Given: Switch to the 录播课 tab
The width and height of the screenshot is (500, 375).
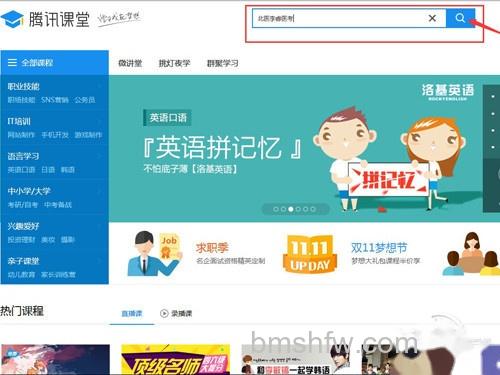Looking at the screenshot, I should (182, 313).
